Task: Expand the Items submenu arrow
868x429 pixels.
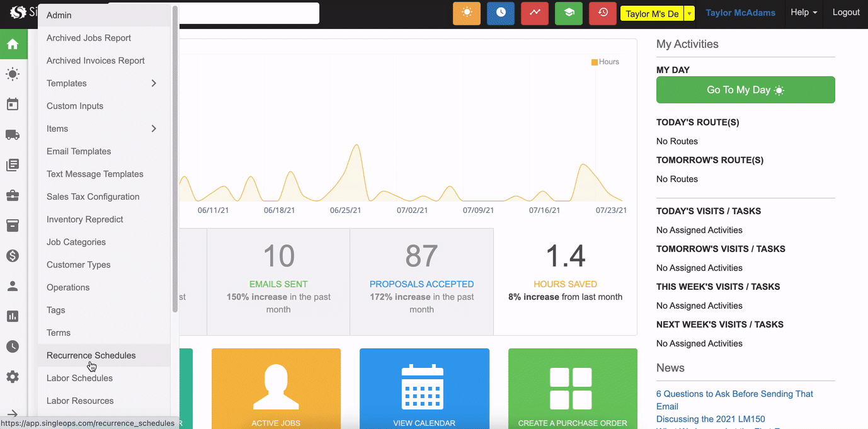Action: 154,129
